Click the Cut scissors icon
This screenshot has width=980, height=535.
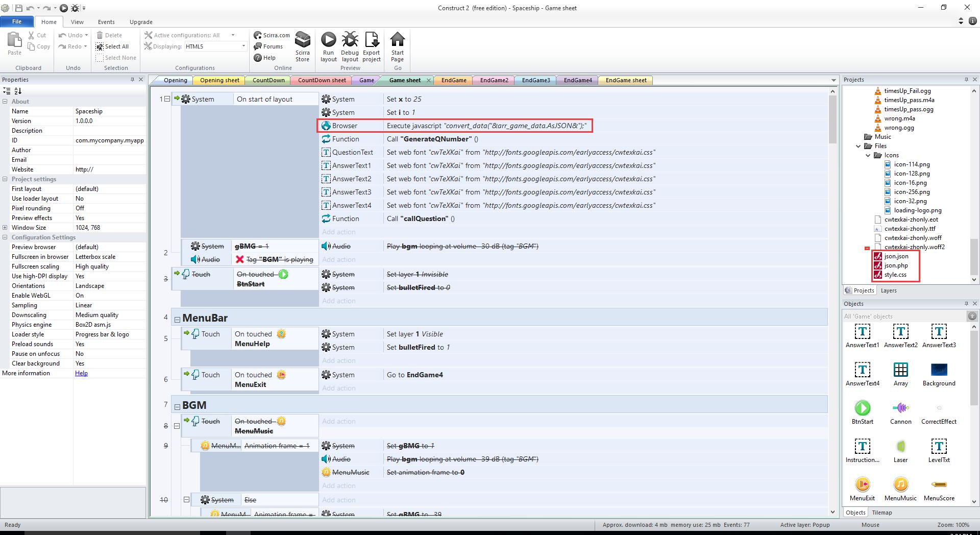[x=31, y=35]
